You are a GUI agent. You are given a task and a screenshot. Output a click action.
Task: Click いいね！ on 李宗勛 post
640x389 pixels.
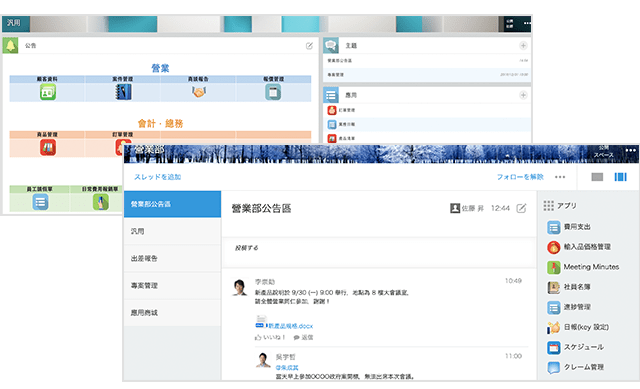click(270, 337)
